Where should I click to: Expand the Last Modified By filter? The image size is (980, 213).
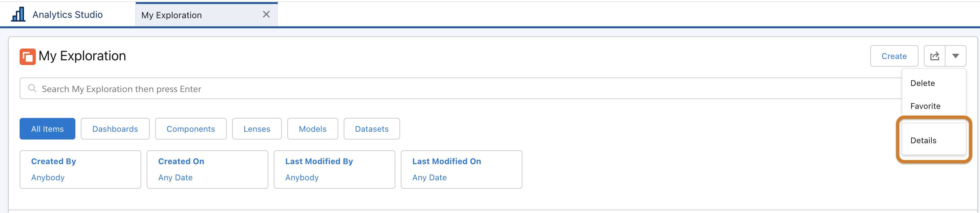tap(335, 169)
